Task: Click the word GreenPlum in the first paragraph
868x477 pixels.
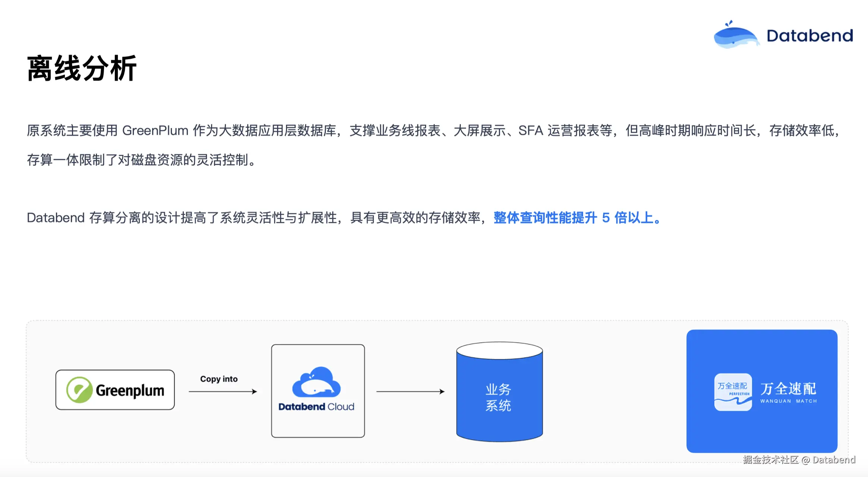Action: 155,130
